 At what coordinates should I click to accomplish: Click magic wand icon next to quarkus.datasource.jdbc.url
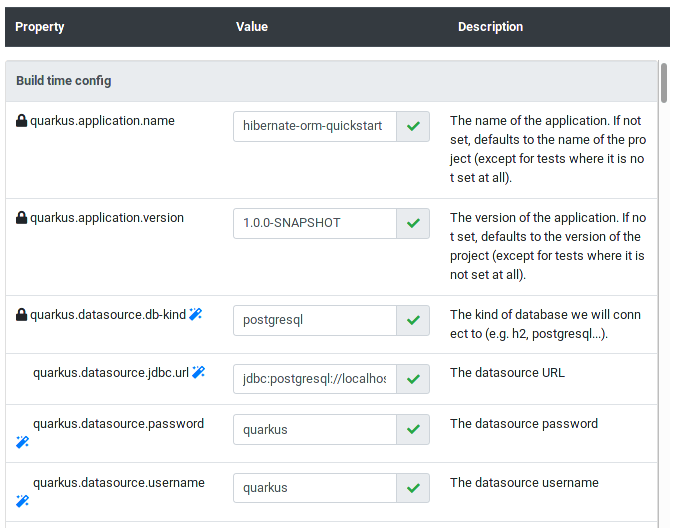pyautogui.click(x=199, y=372)
